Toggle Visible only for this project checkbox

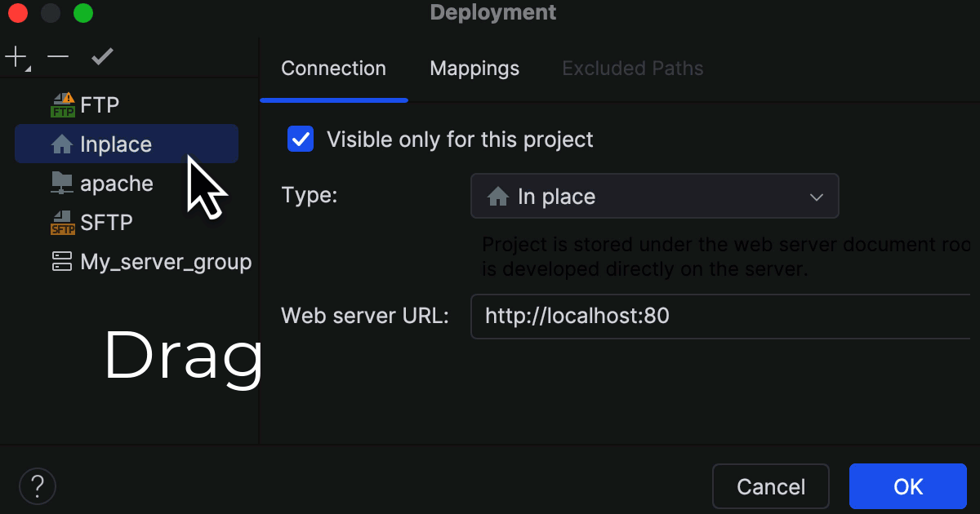(x=301, y=139)
